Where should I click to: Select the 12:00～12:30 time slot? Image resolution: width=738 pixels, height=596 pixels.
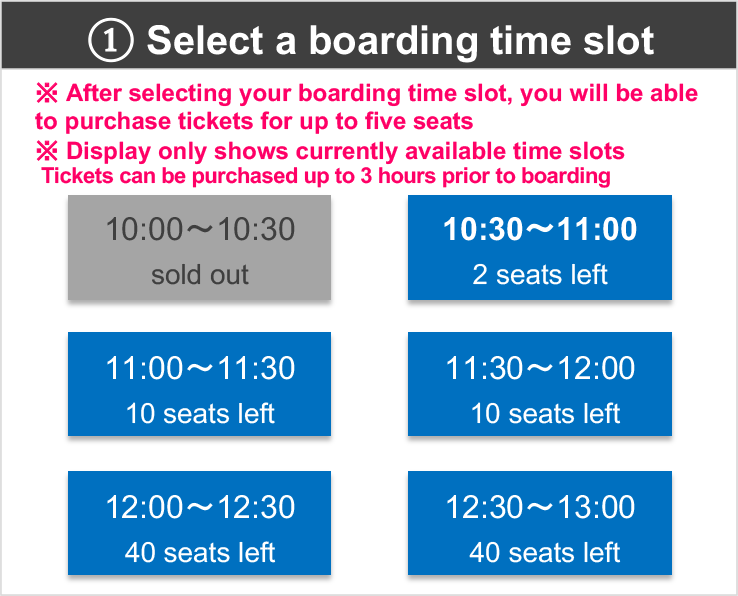(x=200, y=524)
